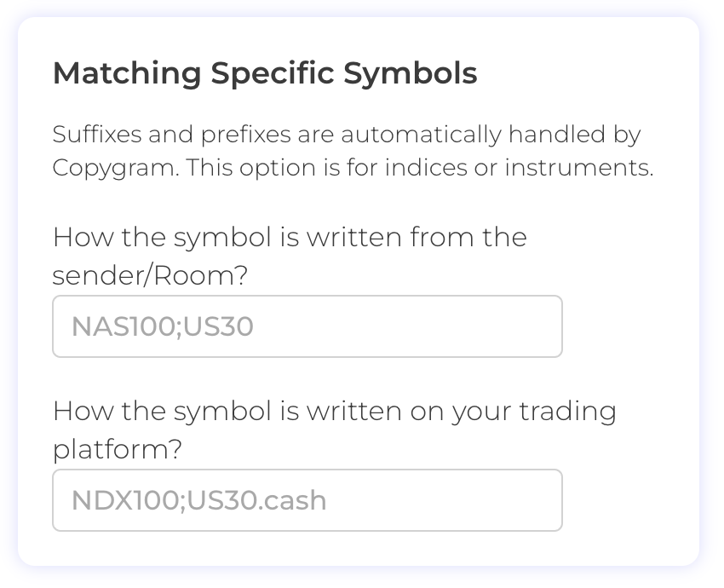Click the "Matching Specific Symbols" heading
This screenshot has height=588, width=724.
pyautogui.click(x=265, y=73)
